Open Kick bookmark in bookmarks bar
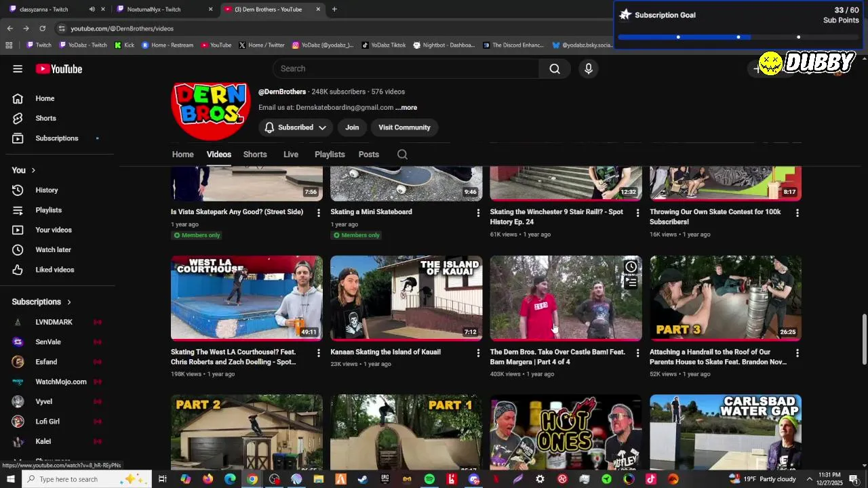 click(124, 45)
